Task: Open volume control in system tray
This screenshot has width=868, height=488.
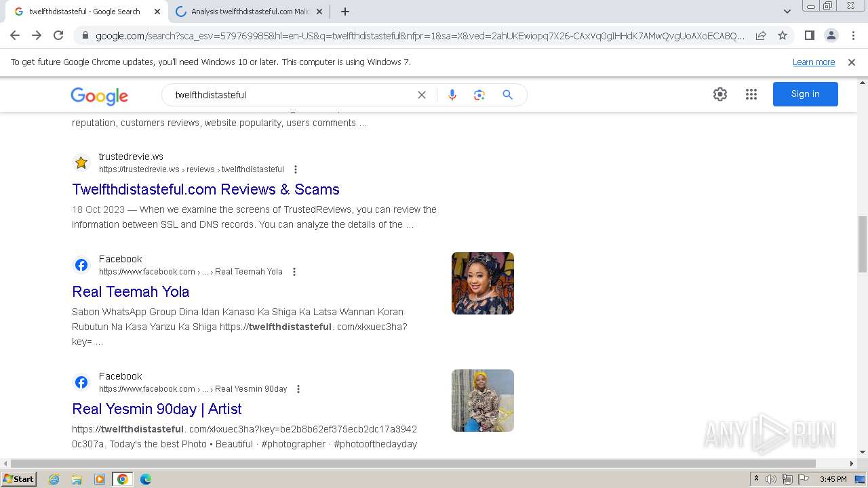Action: pos(771,479)
